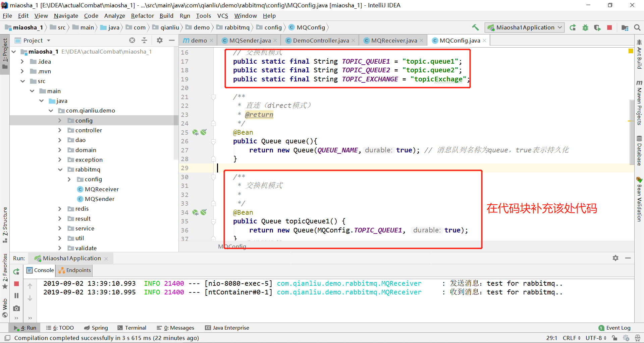
Task: Open Run panel settings gear
Action: pyautogui.click(x=615, y=258)
